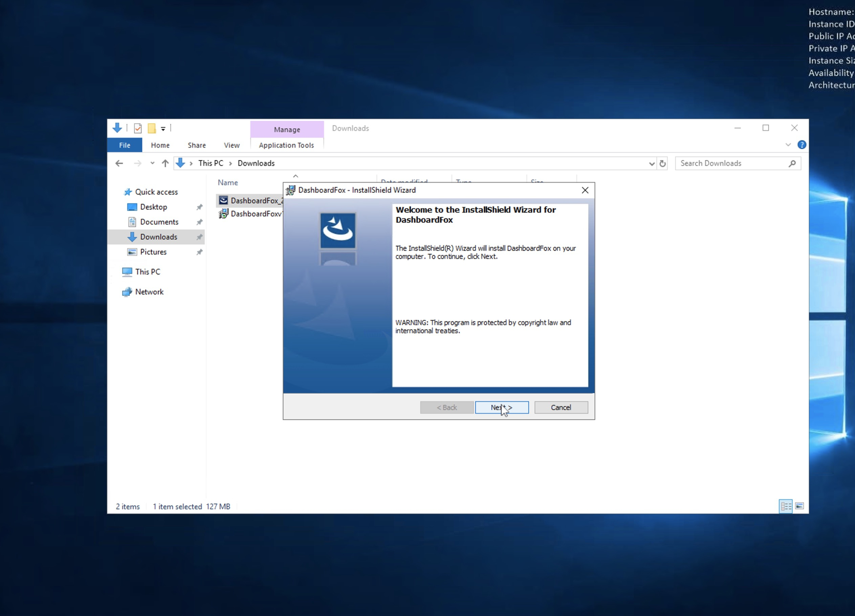Click the New folder quick access icon
The image size is (855, 616).
pyautogui.click(x=152, y=129)
